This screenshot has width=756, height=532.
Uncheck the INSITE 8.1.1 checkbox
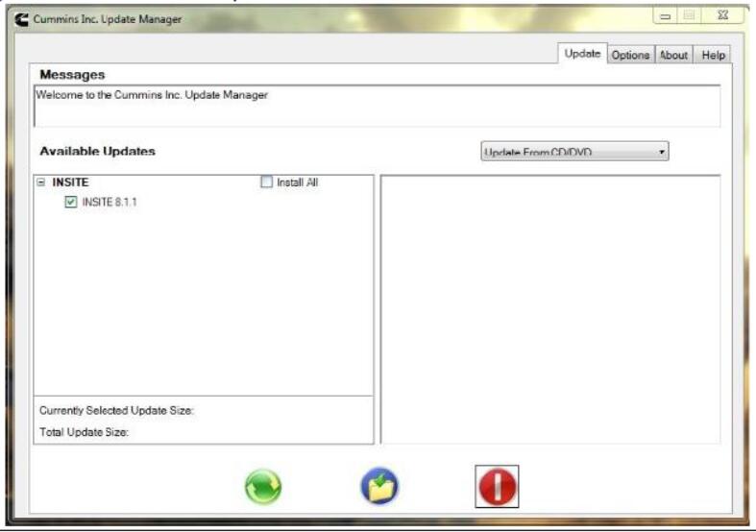[x=71, y=202]
